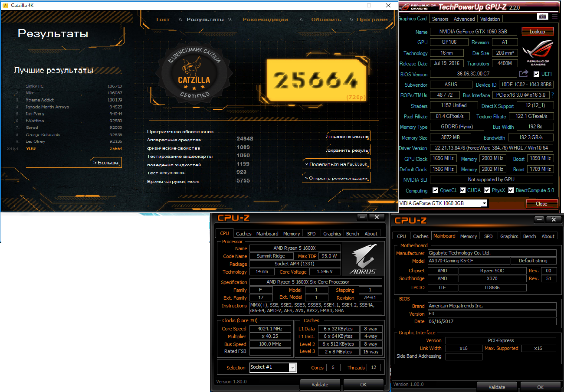This screenshot has width=564, height=392.
Task: Click the AMD Ryzen 5 1600X name field
Action: click(x=295, y=248)
